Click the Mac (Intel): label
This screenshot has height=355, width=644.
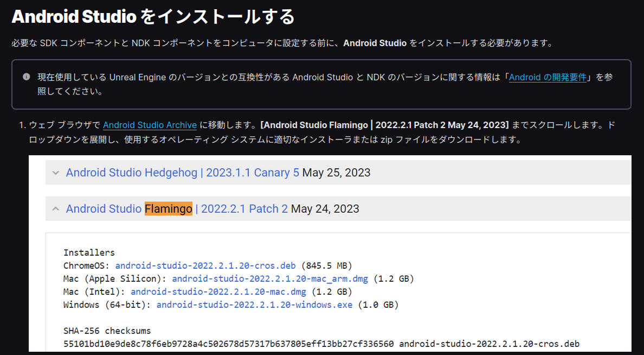[94, 291]
